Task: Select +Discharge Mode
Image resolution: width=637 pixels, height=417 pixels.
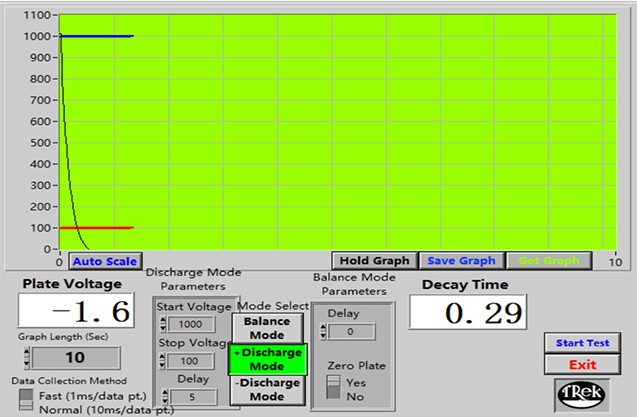Action: click(267, 360)
